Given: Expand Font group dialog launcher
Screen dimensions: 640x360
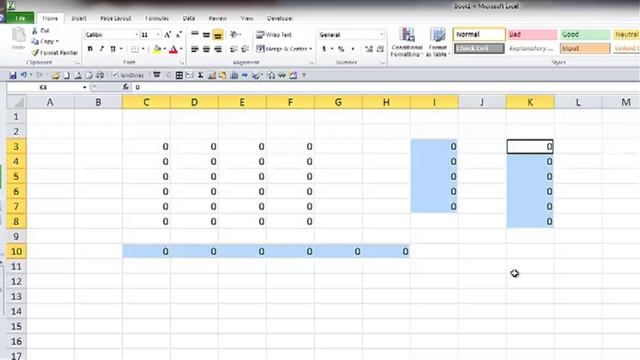Looking at the screenshot, I should click(181, 63).
